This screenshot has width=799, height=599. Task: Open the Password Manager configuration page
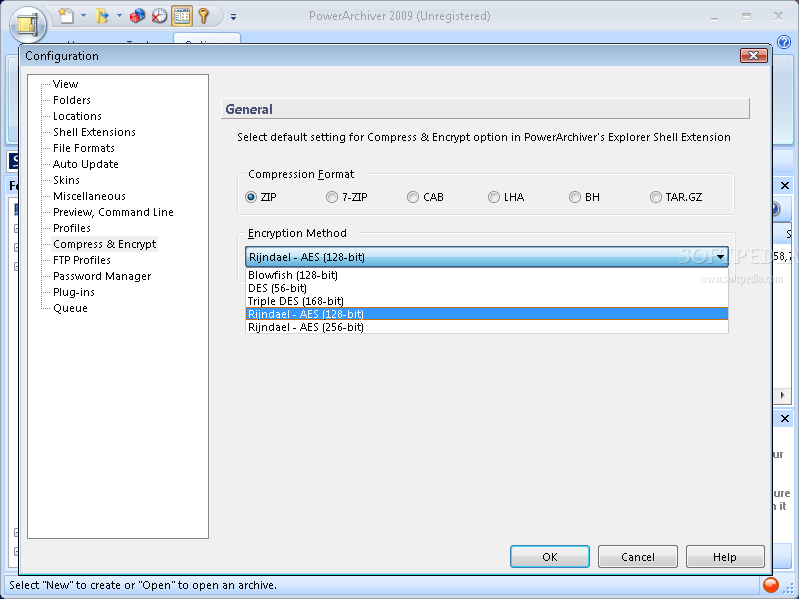click(x=102, y=276)
